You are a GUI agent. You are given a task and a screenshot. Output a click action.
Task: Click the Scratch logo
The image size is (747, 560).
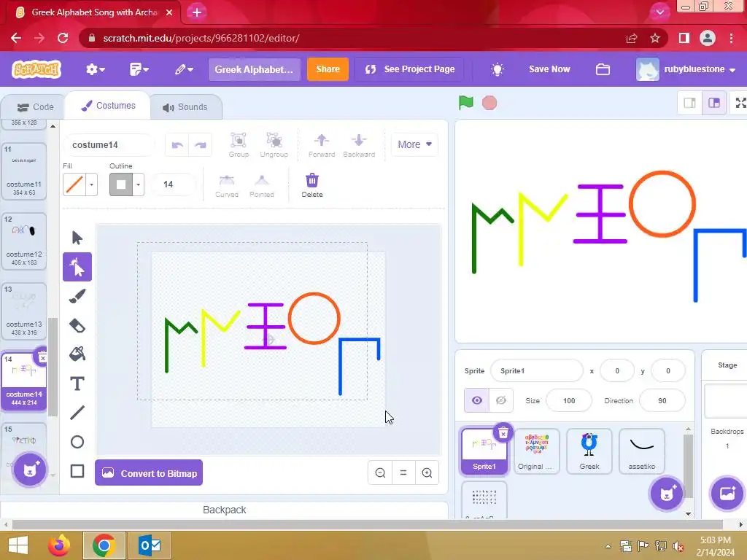pos(36,69)
